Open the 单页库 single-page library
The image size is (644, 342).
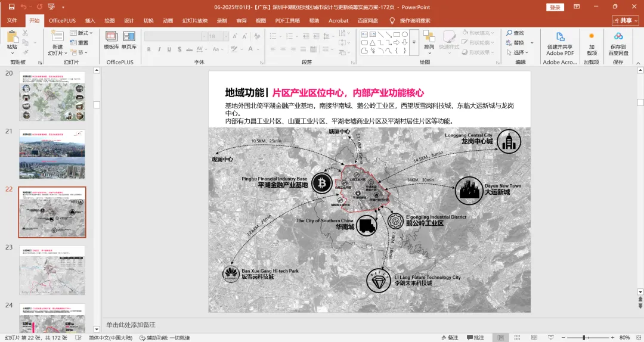(x=129, y=41)
